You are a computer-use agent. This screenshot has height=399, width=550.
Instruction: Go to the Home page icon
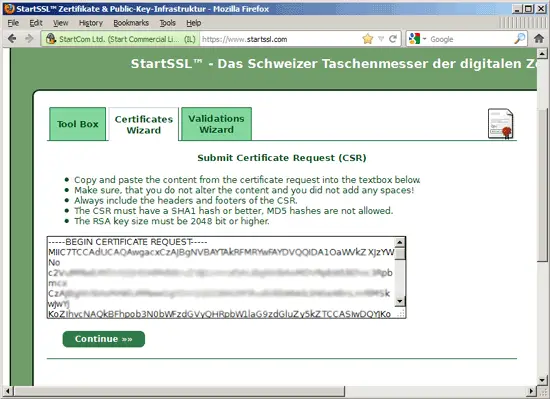[539, 39]
